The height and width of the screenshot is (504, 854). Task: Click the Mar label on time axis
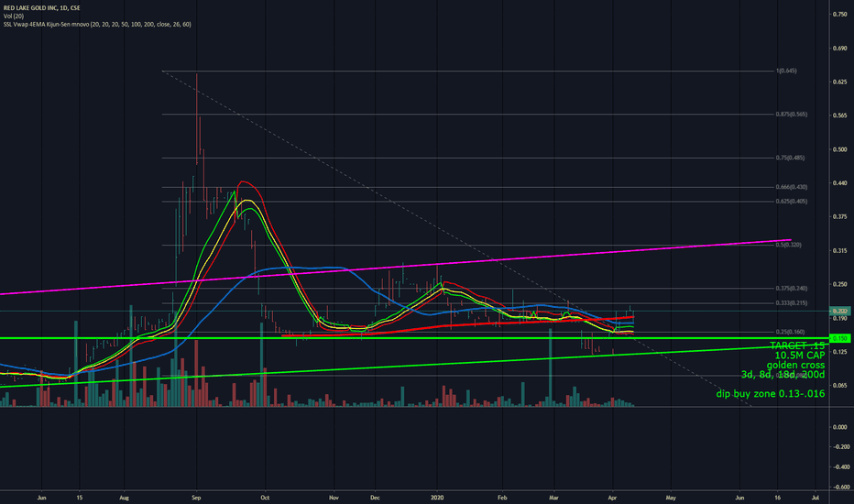coord(553,498)
